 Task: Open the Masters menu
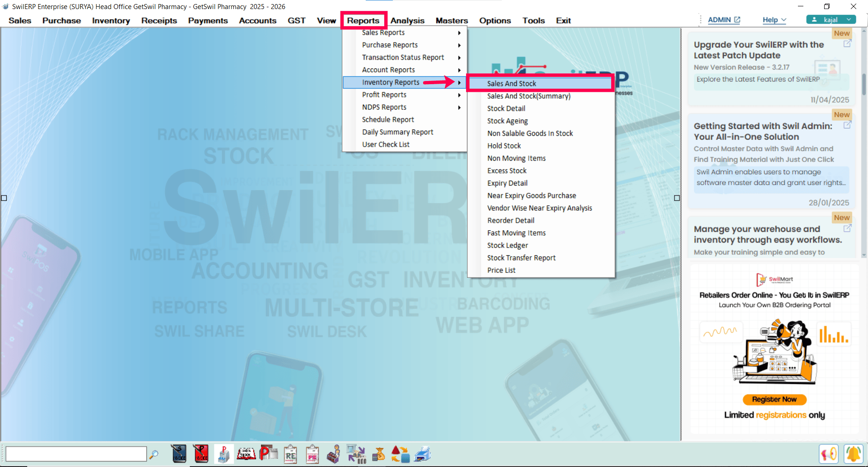pos(452,20)
